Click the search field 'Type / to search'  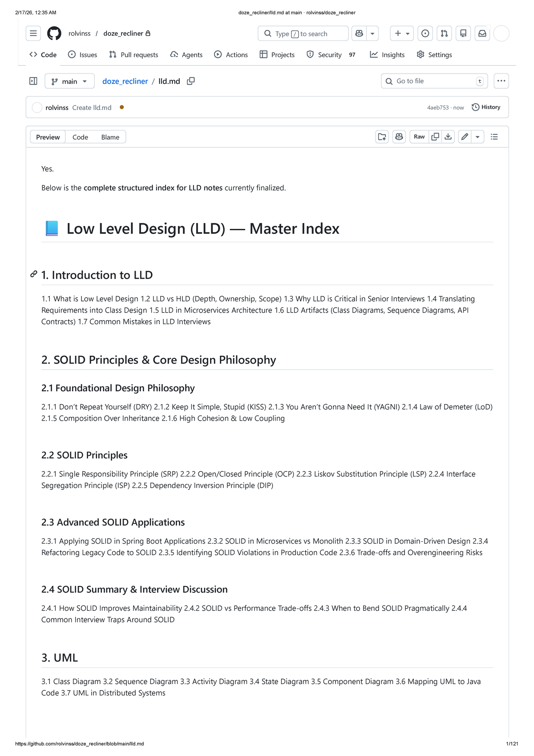(x=303, y=33)
